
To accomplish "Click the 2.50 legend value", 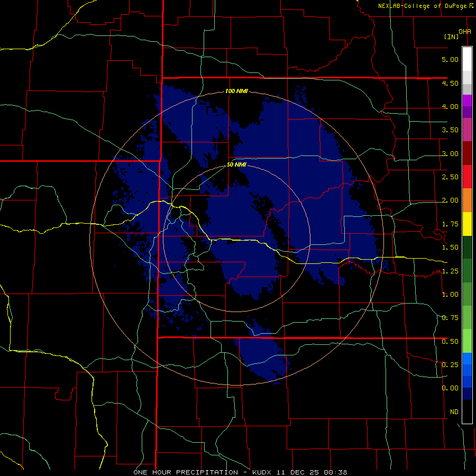I will click(450, 177).
